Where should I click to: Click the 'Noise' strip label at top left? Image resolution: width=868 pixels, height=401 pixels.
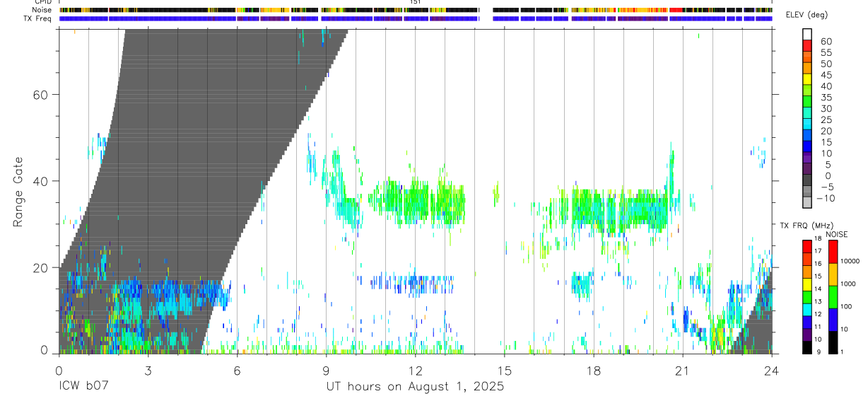[x=41, y=10]
